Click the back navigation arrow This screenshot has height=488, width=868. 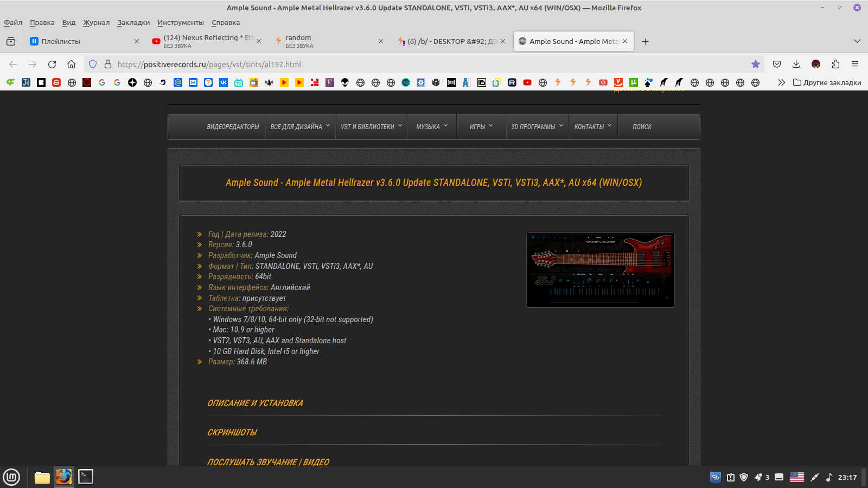[13, 64]
